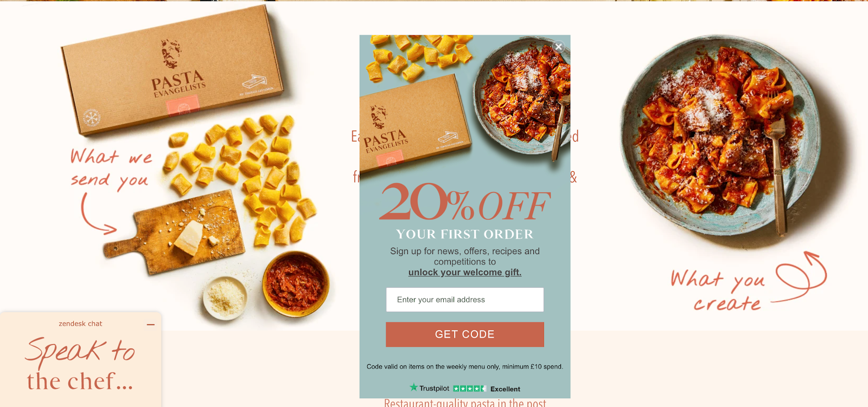Click the Excellent rating label

click(x=505, y=389)
